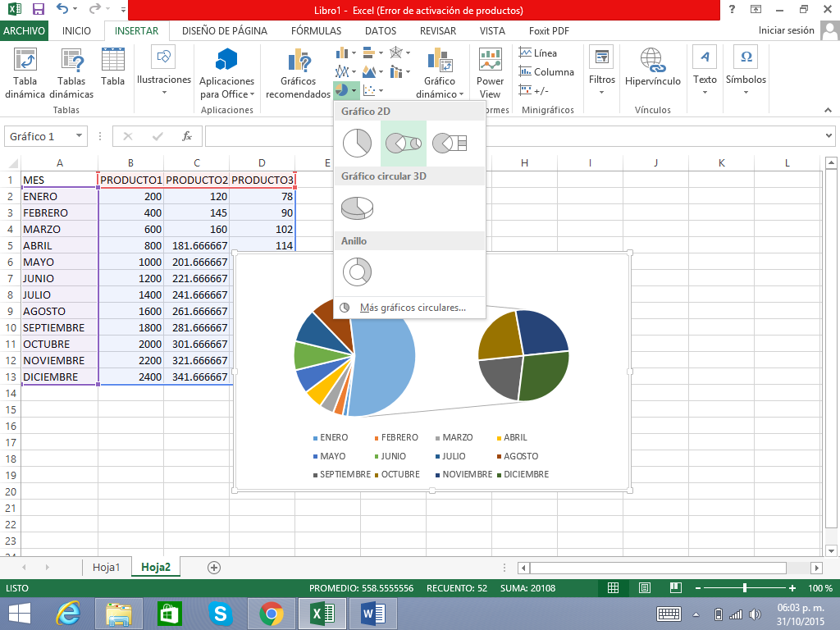The image size is (840, 630).
Task: Select the basic 2D pie chart option
Action: coord(357,144)
